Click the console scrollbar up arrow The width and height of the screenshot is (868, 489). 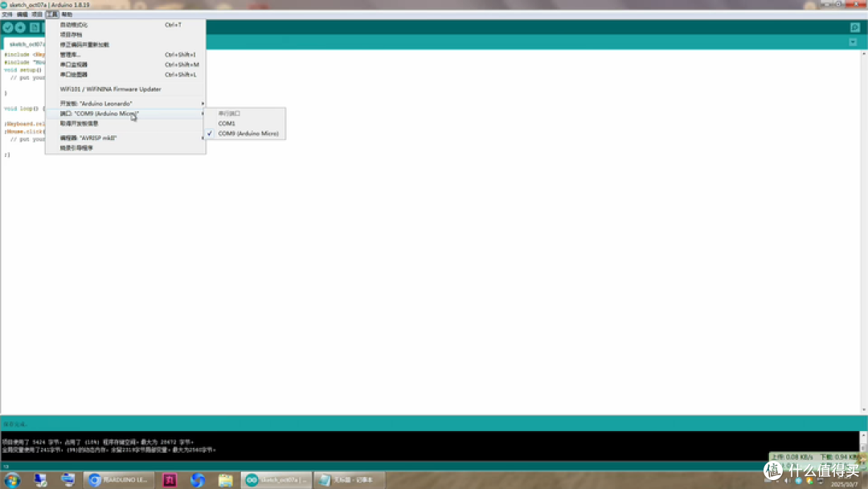(863, 435)
